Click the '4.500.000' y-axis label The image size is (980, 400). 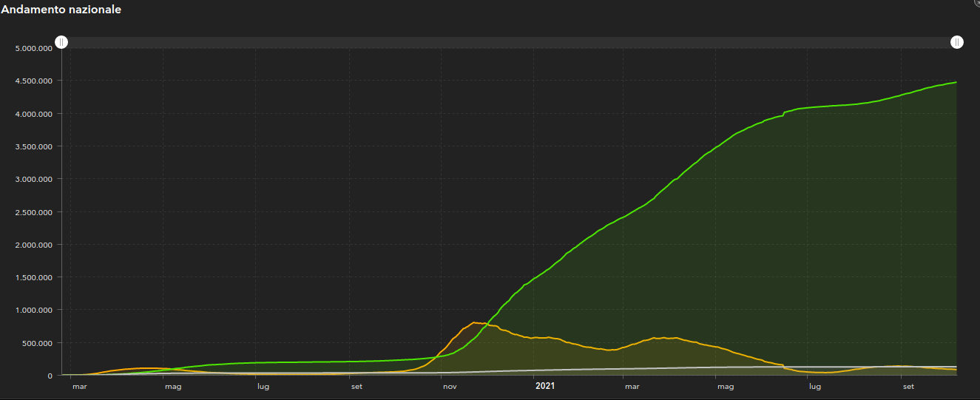pyautogui.click(x=33, y=81)
